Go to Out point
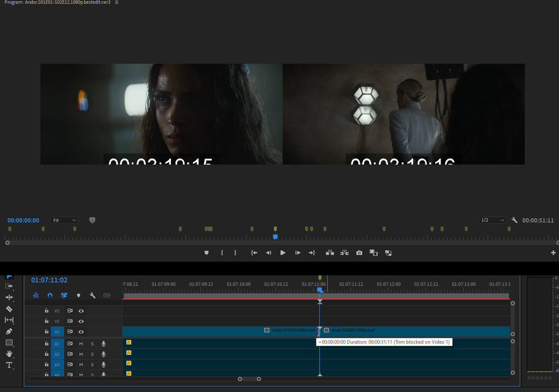The height and width of the screenshot is (392, 559). point(312,253)
